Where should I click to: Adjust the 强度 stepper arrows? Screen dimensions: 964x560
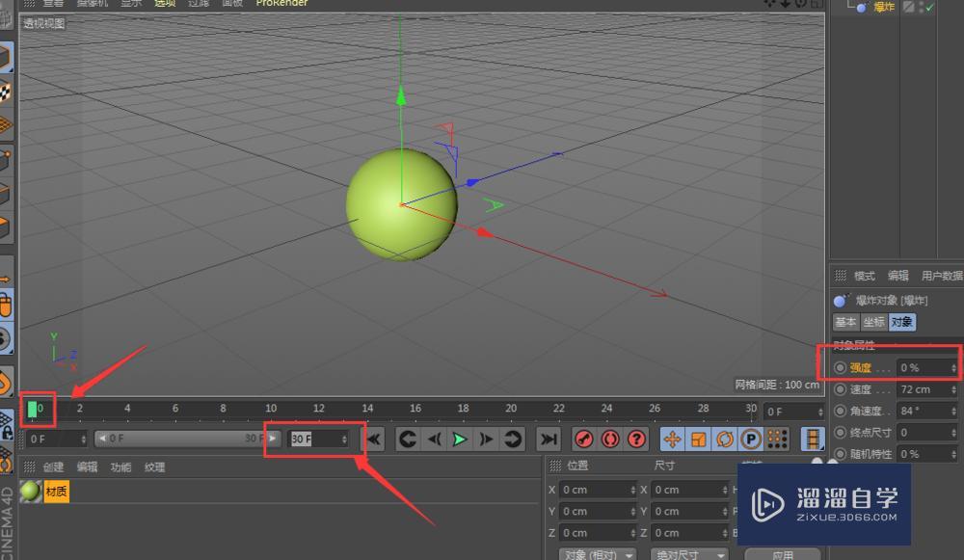(953, 367)
